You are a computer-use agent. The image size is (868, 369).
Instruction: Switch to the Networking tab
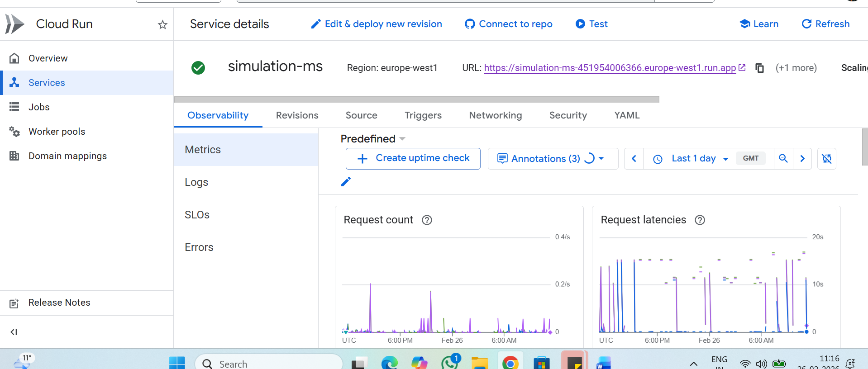[x=496, y=115]
